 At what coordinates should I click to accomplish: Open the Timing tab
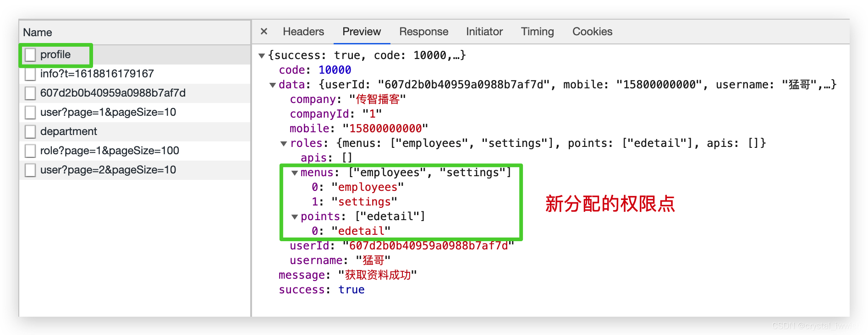[538, 32]
